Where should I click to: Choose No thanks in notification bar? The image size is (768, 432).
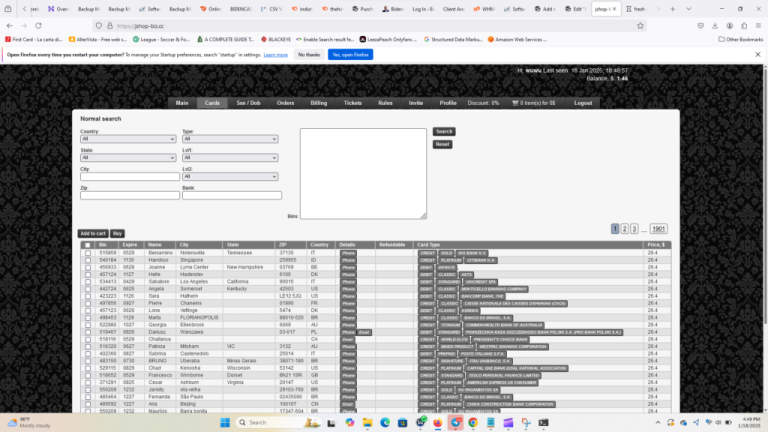tap(309, 55)
